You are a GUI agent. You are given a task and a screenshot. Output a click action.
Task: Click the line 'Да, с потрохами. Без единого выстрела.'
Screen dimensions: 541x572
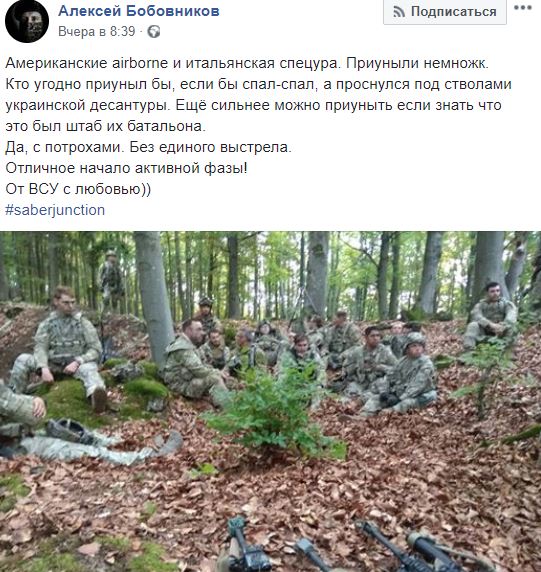[148, 147]
